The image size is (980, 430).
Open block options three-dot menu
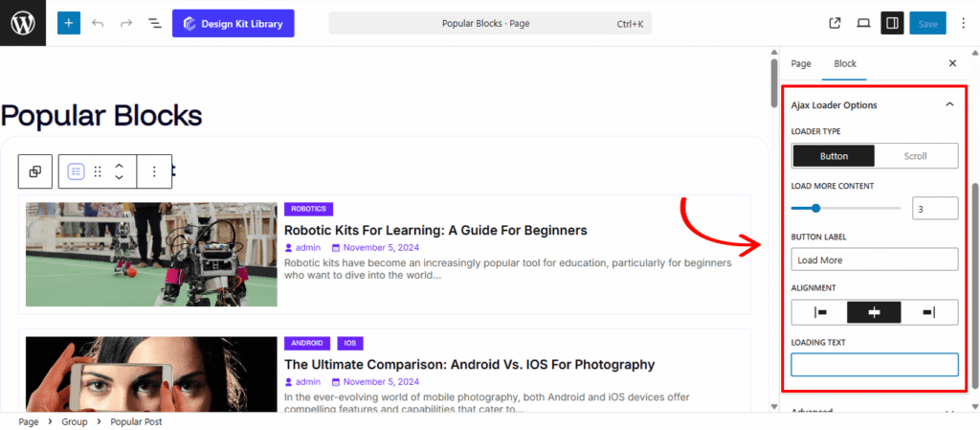[x=154, y=171]
